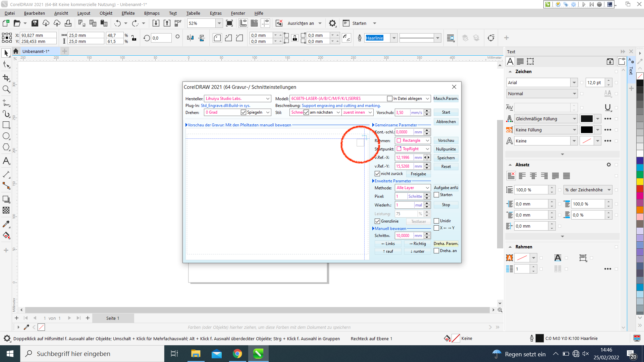The width and height of the screenshot is (644, 362).
Task: Expand the Startpunkt TopRight dropdown
Action: pyautogui.click(x=427, y=149)
